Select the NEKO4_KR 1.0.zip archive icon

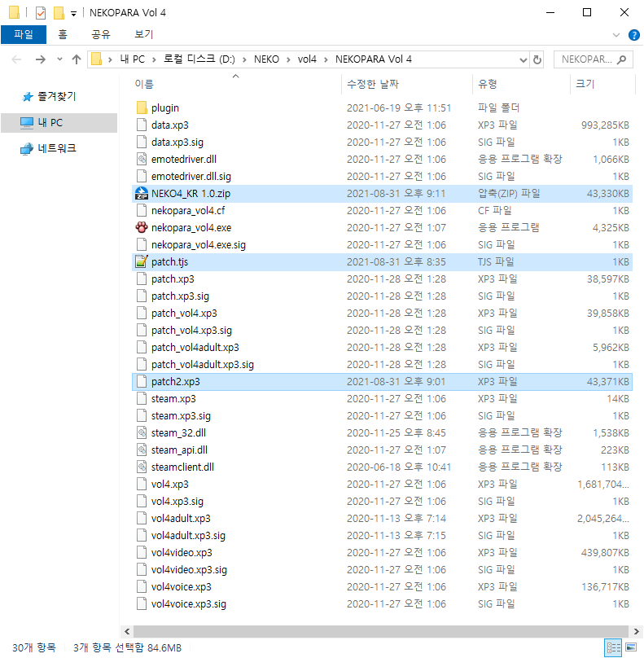(142, 194)
